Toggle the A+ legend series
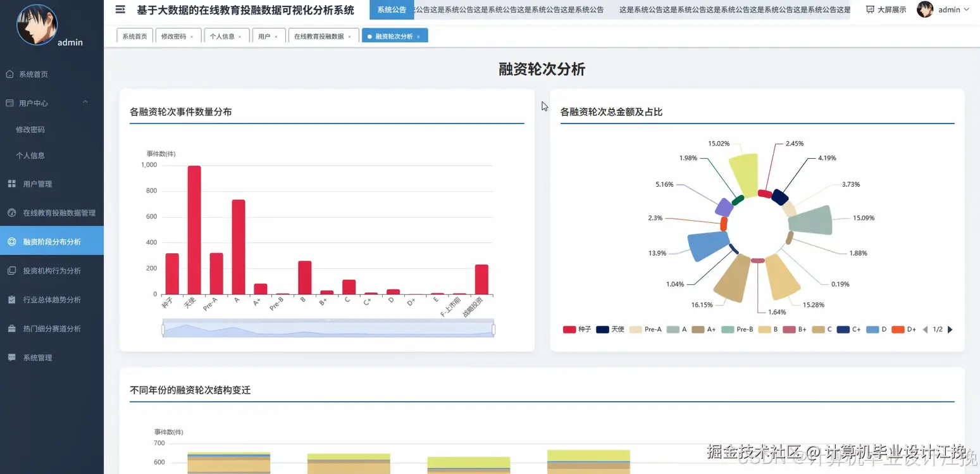 (x=704, y=330)
